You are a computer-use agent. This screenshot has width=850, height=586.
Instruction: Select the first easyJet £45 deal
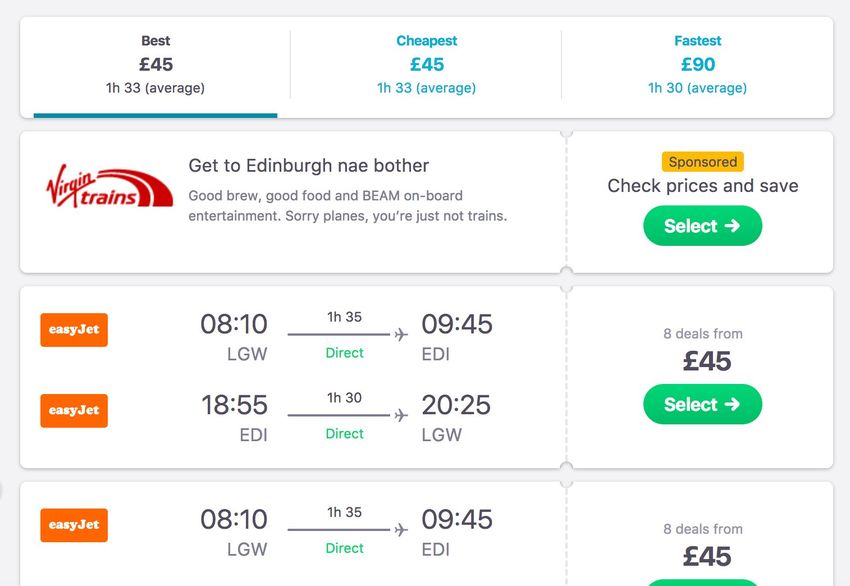coord(703,404)
